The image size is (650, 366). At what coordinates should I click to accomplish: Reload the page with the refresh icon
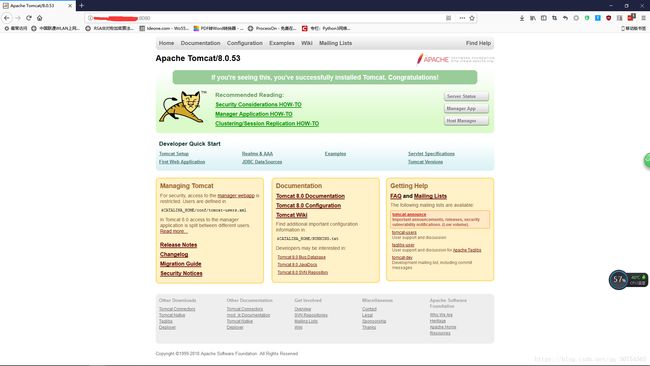coord(29,18)
